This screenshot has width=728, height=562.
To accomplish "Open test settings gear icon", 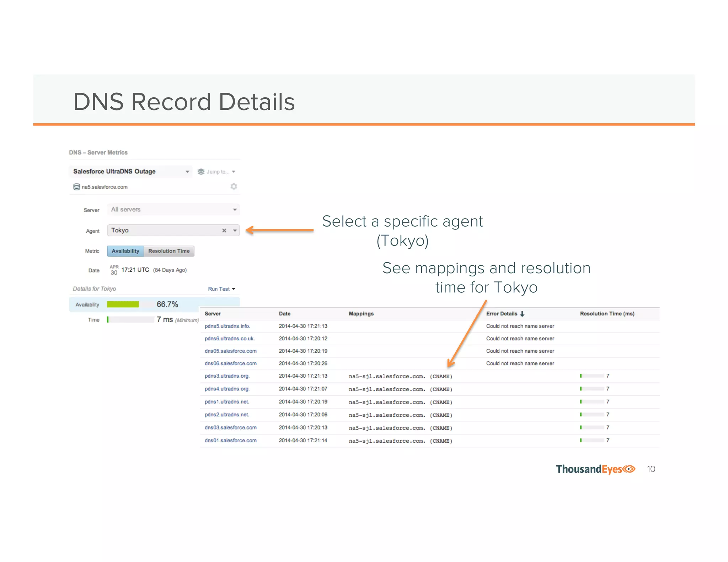I will 234,187.
